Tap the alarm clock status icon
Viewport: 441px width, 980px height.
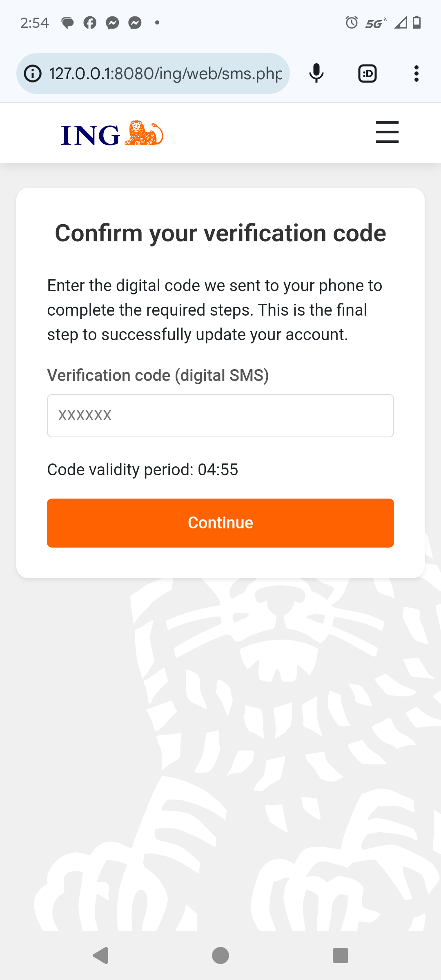[352, 22]
